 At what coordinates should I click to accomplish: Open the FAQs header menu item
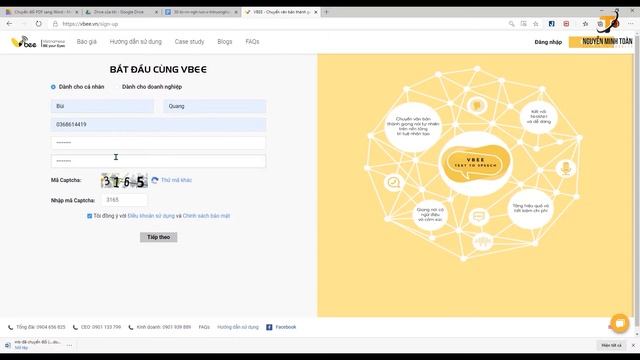tap(252, 42)
